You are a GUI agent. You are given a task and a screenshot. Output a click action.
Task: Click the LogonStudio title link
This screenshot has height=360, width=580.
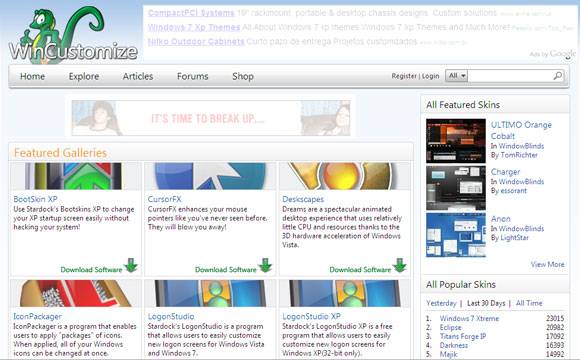pyautogui.click(x=171, y=316)
